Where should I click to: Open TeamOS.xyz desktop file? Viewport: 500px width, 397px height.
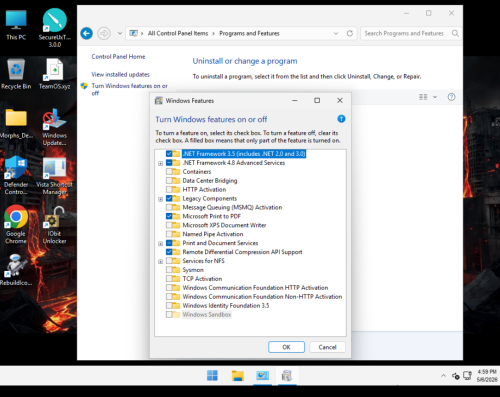point(55,74)
